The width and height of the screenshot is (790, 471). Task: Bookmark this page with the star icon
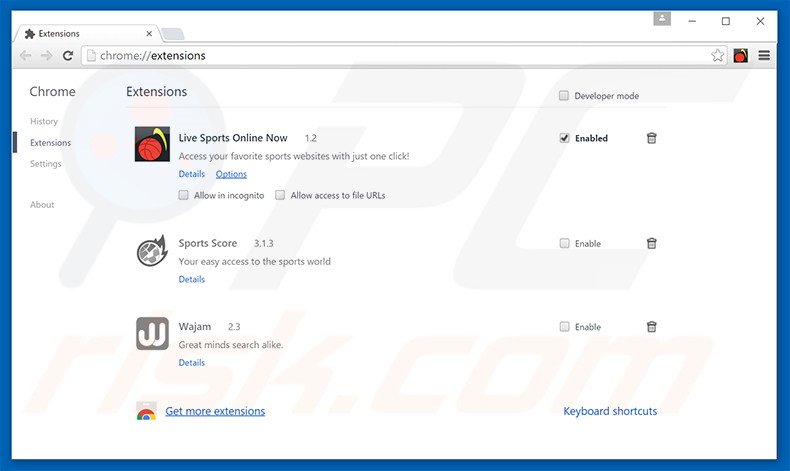click(x=717, y=55)
